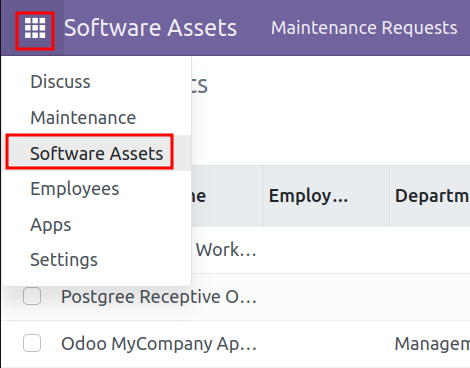Open Settings from the apps menu
The width and height of the screenshot is (470, 368).
[64, 260]
